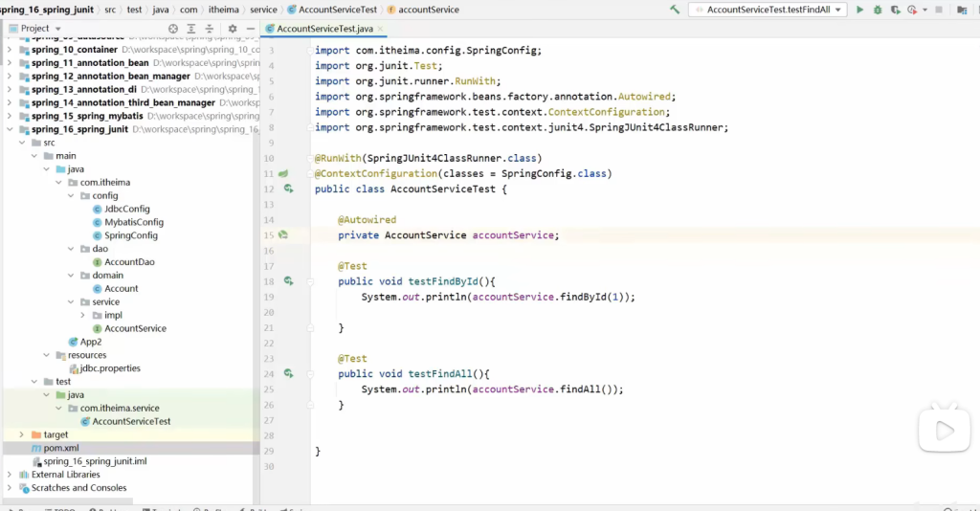This screenshot has width=980, height=511.
Task: Expand the impl folder under service
Action: coord(83,315)
